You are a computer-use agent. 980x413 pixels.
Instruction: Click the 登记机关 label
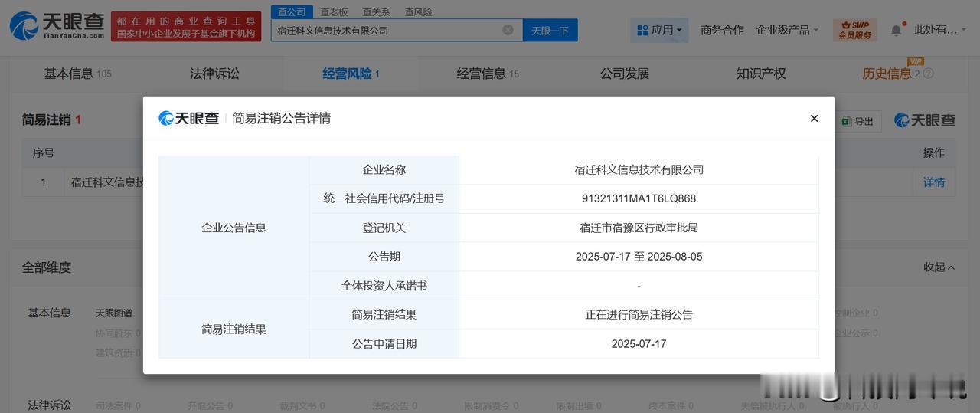384,228
